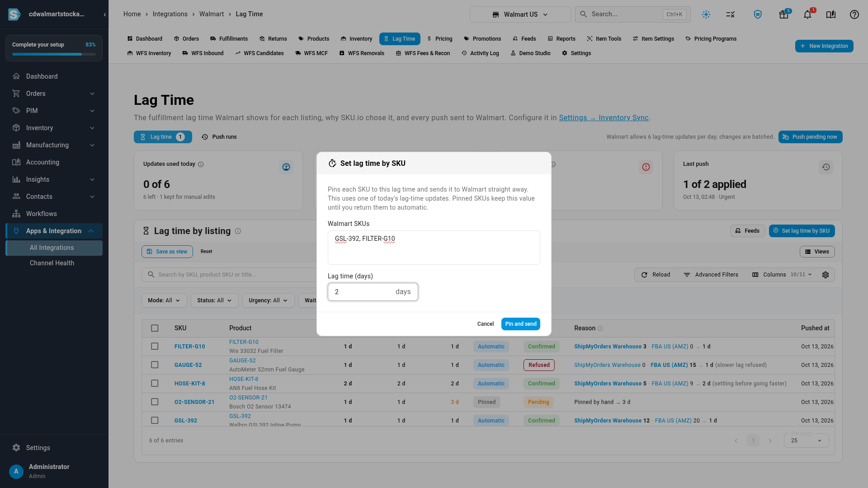The image size is (868, 488).
Task: Click the shield icon in header
Action: pyautogui.click(x=758, y=14)
